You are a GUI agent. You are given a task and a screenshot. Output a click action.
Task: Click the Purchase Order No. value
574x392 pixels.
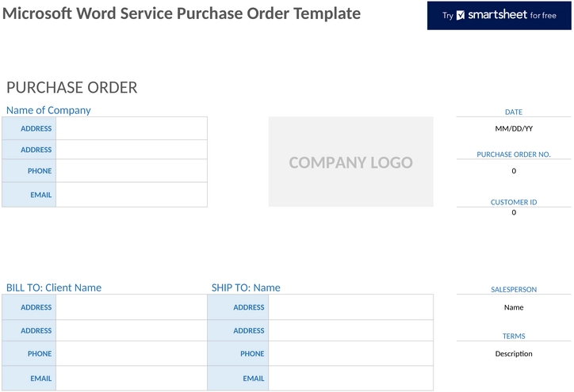514,171
